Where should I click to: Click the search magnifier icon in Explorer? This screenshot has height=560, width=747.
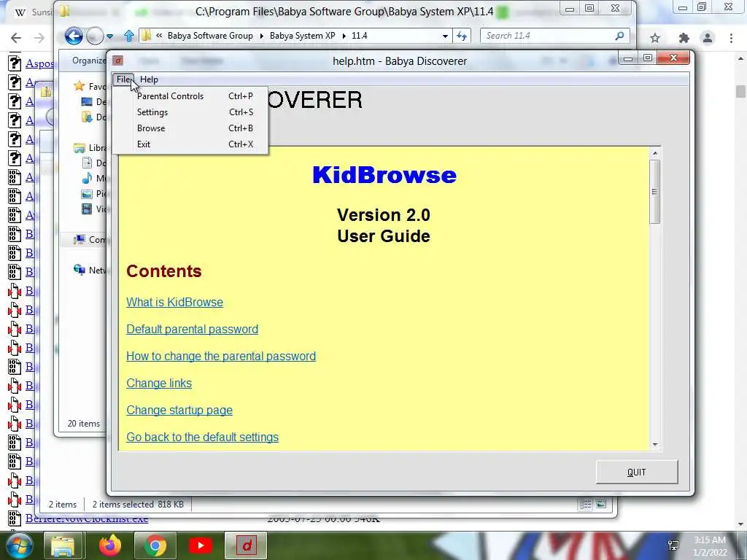620,36
